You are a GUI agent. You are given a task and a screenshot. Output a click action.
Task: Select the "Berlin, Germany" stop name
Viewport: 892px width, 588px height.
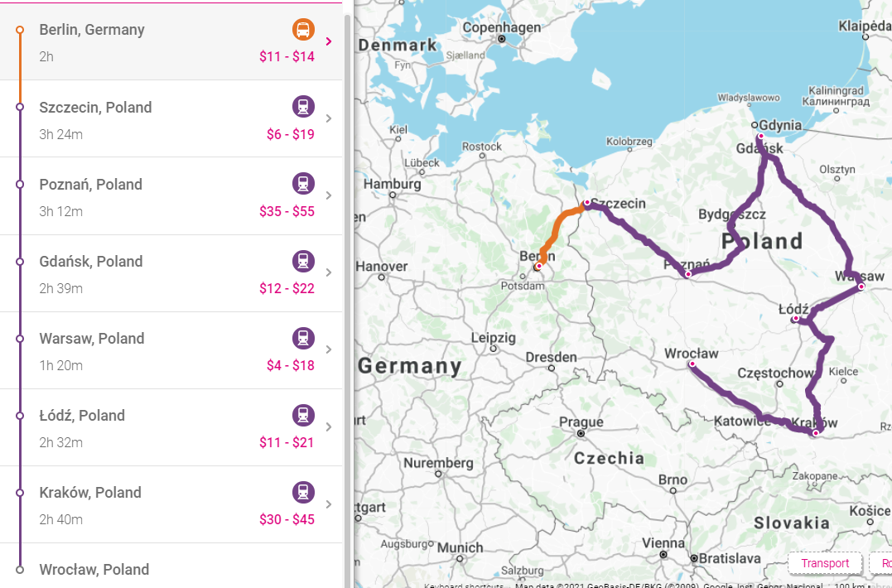92,30
